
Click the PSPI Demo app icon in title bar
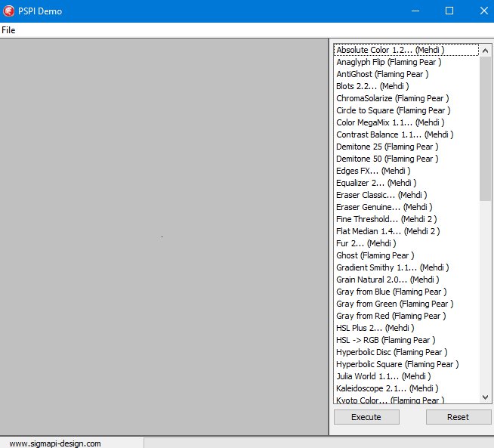(x=9, y=11)
